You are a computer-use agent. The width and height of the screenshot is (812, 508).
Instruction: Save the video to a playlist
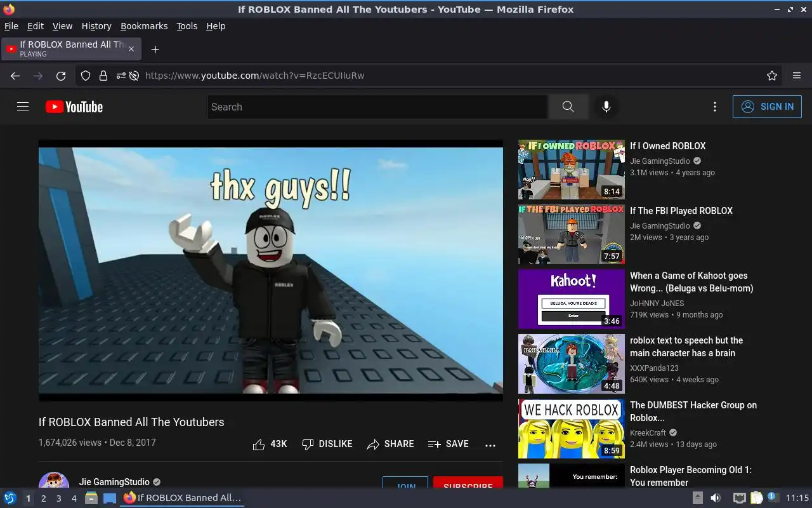point(449,444)
